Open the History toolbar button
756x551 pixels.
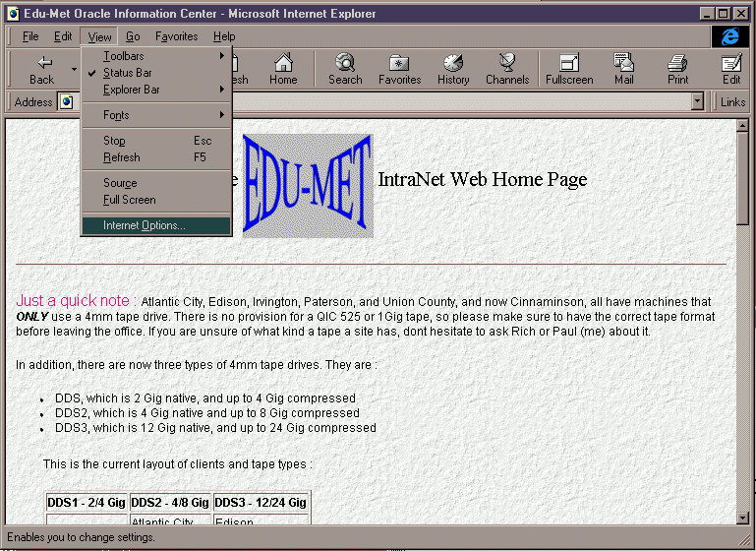pyautogui.click(x=453, y=69)
